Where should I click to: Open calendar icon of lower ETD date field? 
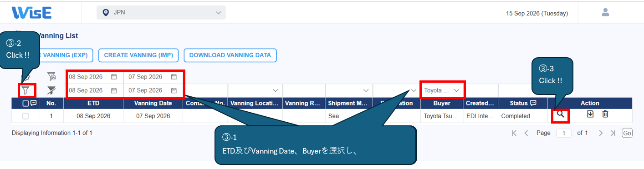(x=114, y=90)
